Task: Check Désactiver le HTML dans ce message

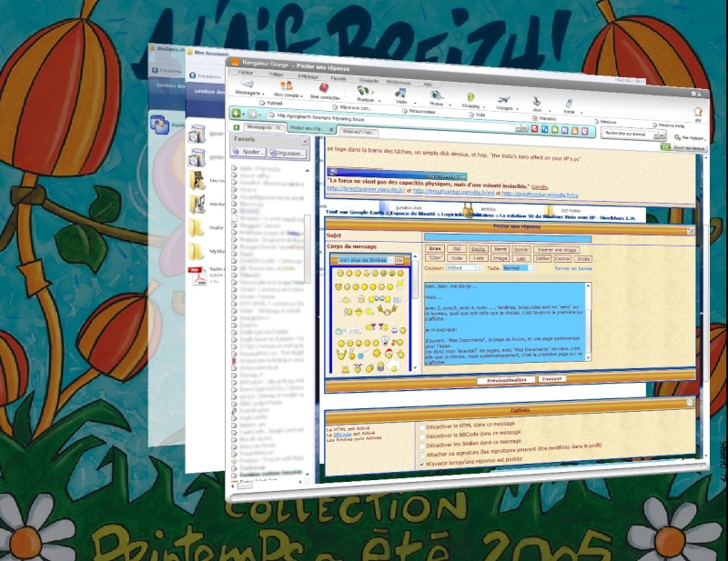Action: click(x=422, y=427)
